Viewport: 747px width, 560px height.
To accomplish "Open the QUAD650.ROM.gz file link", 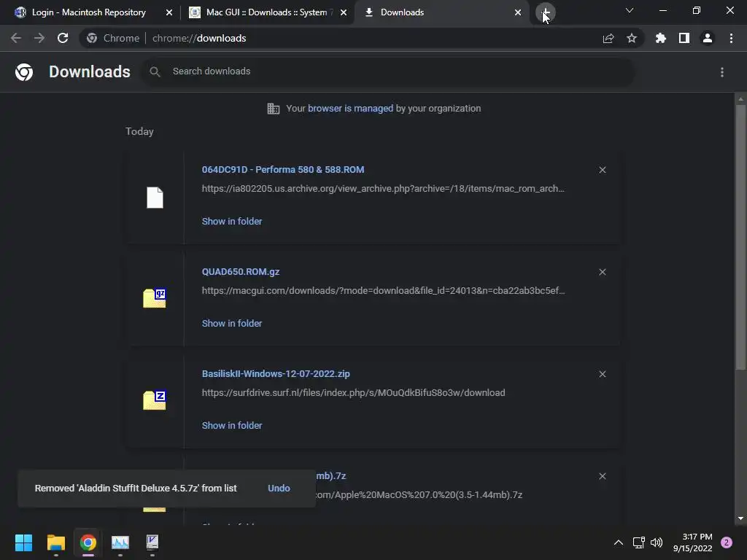I will [241, 271].
